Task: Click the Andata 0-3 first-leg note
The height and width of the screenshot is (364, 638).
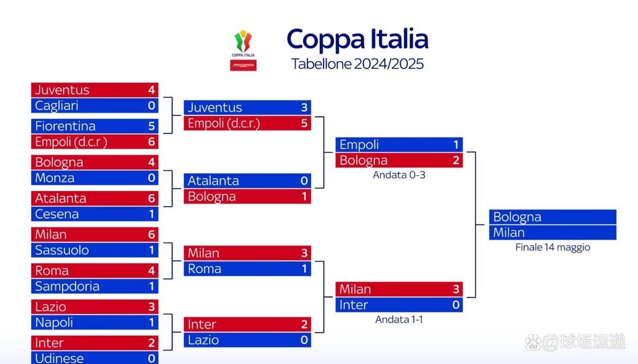Action: (399, 175)
